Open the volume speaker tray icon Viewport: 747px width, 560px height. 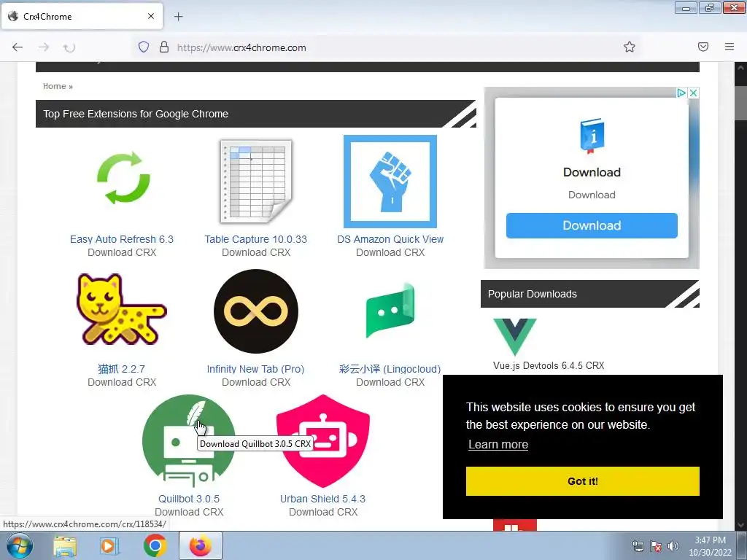click(x=673, y=546)
